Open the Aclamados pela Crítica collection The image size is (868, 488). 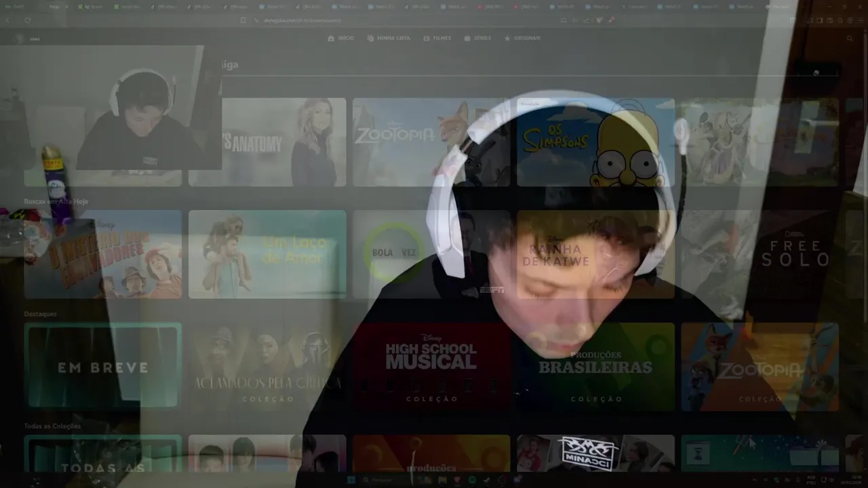(x=267, y=367)
